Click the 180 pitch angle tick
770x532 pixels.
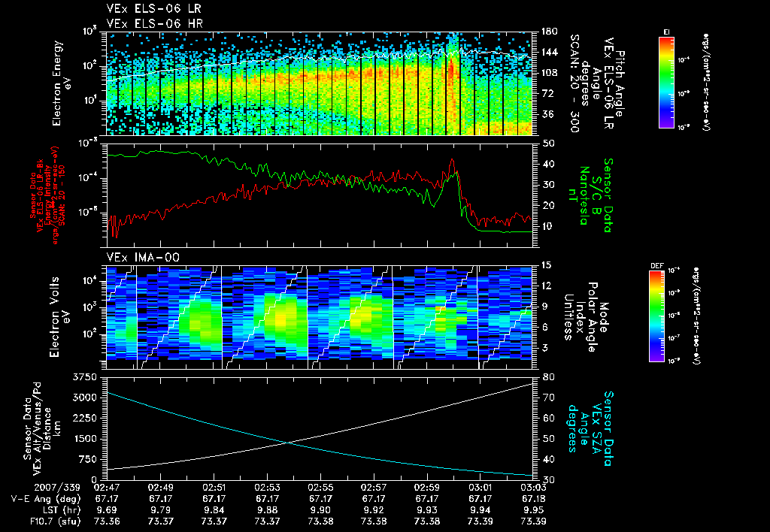tap(550, 32)
